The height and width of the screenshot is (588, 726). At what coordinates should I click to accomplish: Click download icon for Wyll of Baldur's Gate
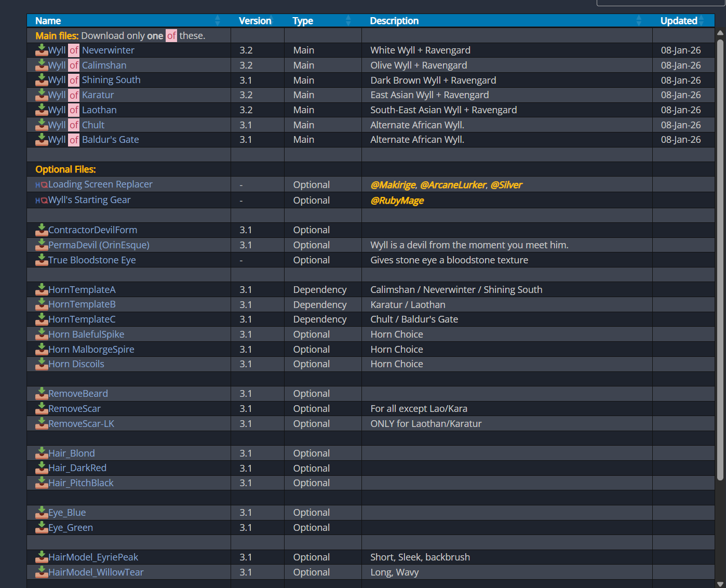(42, 140)
